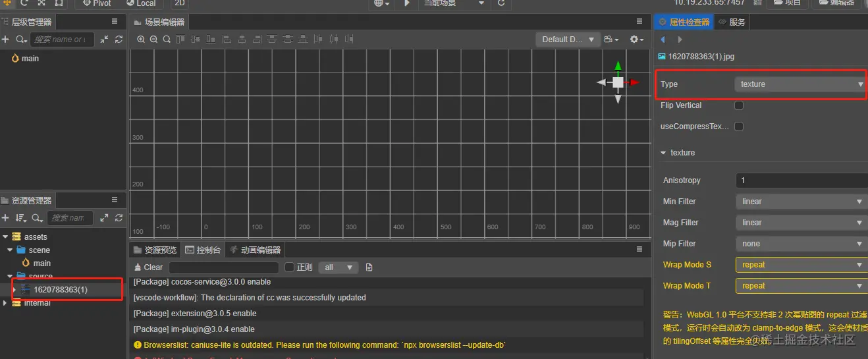Open the preview platform globe dropdown
Viewport: 868px width, 359px height.
pos(381,3)
